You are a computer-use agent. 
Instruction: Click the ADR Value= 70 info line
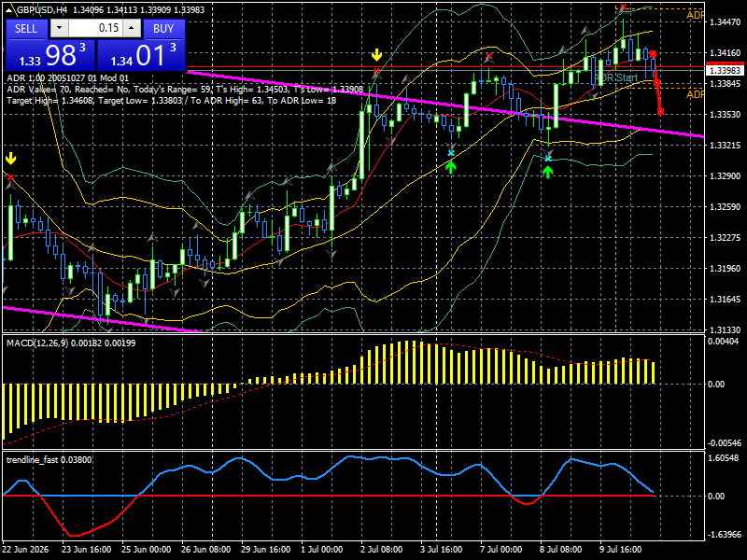tap(185, 89)
